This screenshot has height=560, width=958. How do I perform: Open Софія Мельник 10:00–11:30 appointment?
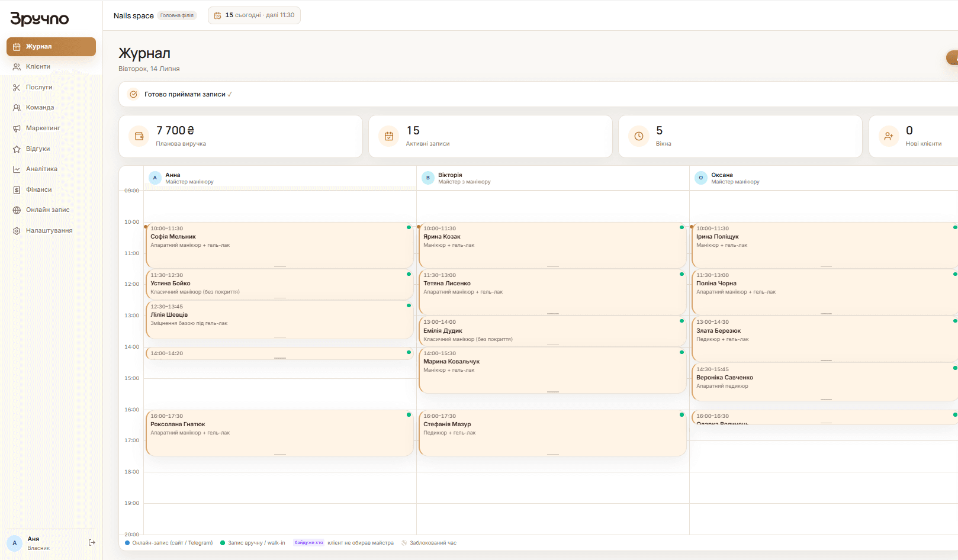click(x=279, y=245)
